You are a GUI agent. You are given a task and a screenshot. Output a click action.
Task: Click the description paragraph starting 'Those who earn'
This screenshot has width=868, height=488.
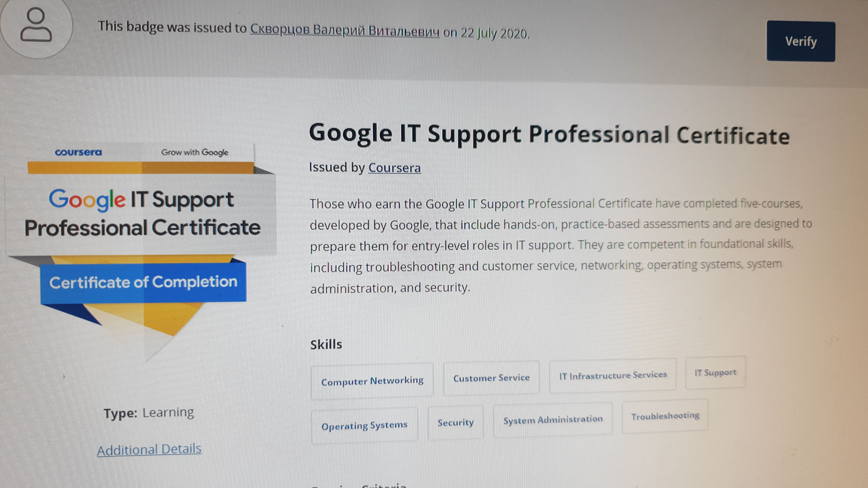(x=561, y=246)
